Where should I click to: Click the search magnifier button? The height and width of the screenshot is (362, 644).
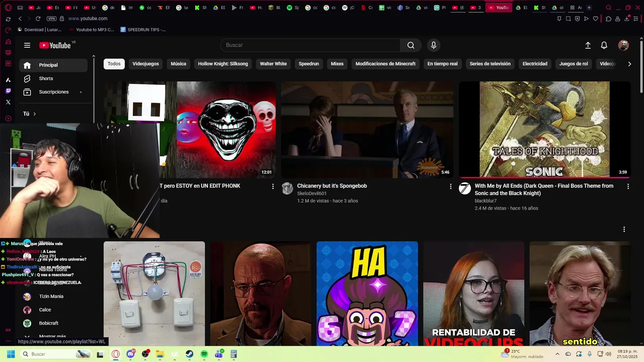pos(411,45)
